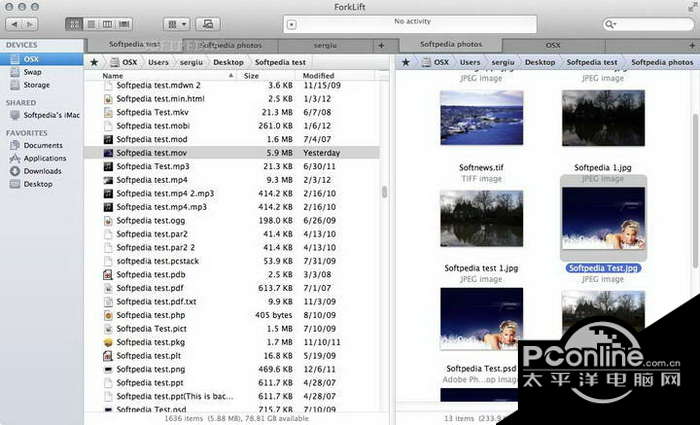Click sergiu in left pane path bar
Image resolution: width=700 pixels, height=425 pixels.
coord(191,62)
